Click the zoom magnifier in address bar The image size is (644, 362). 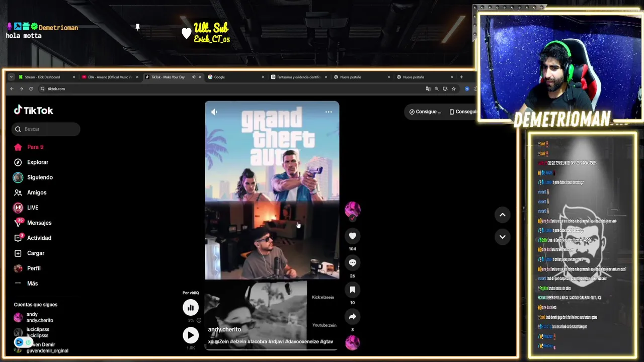pos(437,88)
